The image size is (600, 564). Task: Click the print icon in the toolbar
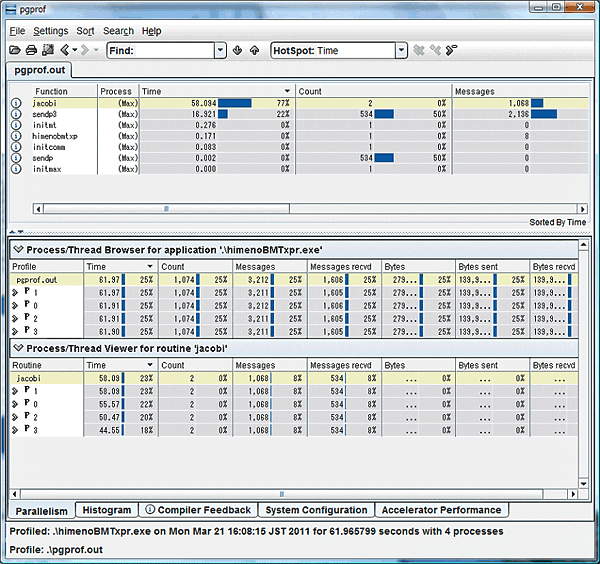(31, 50)
